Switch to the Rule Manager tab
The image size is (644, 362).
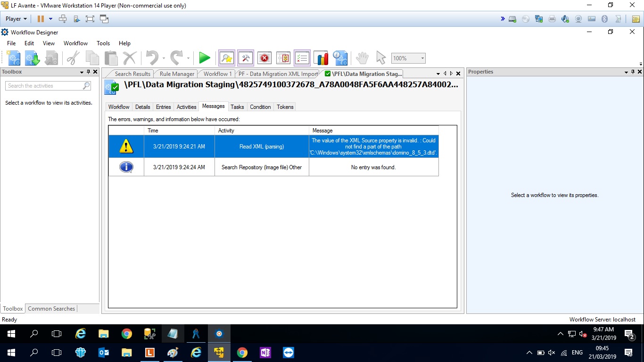pyautogui.click(x=177, y=74)
